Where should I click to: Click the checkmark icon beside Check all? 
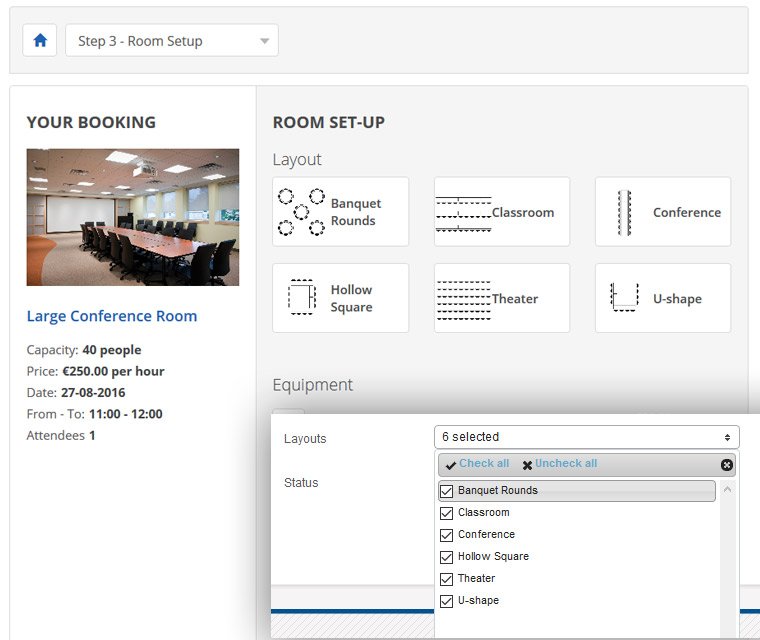(x=451, y=465)
